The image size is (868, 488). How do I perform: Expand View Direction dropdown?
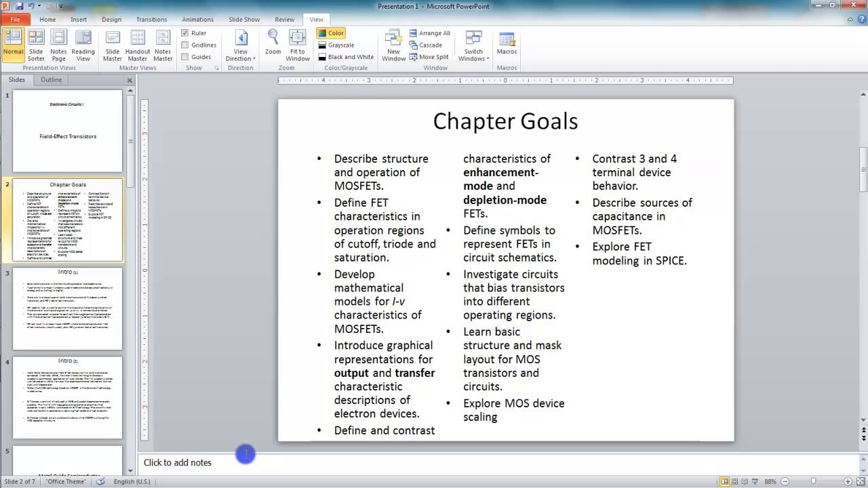(x=240, y=45)
